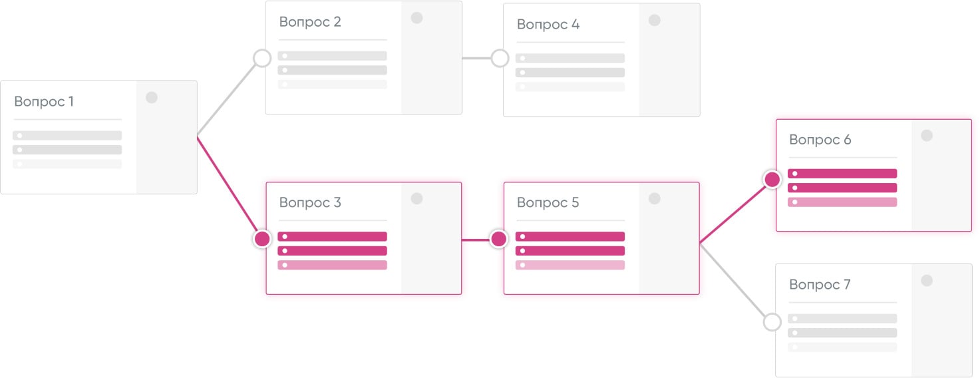Pick the first gray answer in Вопрос 1

coord(67,136)
